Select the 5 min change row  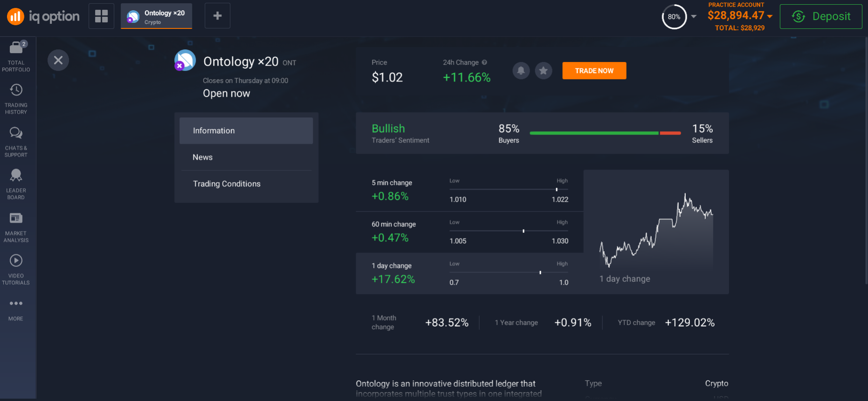(469, 190)
